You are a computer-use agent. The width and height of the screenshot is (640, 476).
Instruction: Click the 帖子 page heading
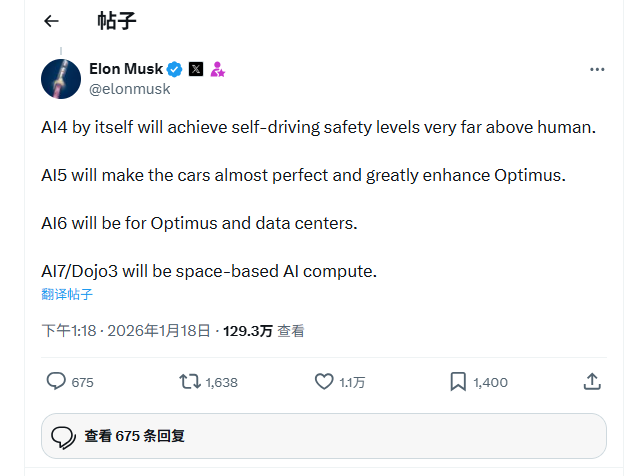117,20
